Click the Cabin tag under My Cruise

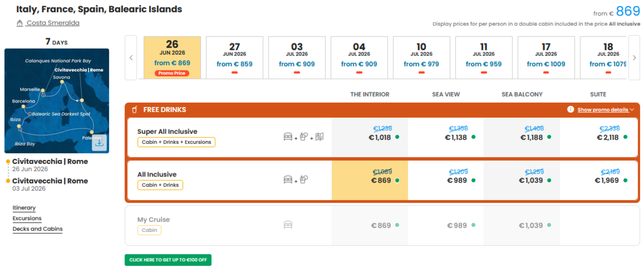click(149, 230)
